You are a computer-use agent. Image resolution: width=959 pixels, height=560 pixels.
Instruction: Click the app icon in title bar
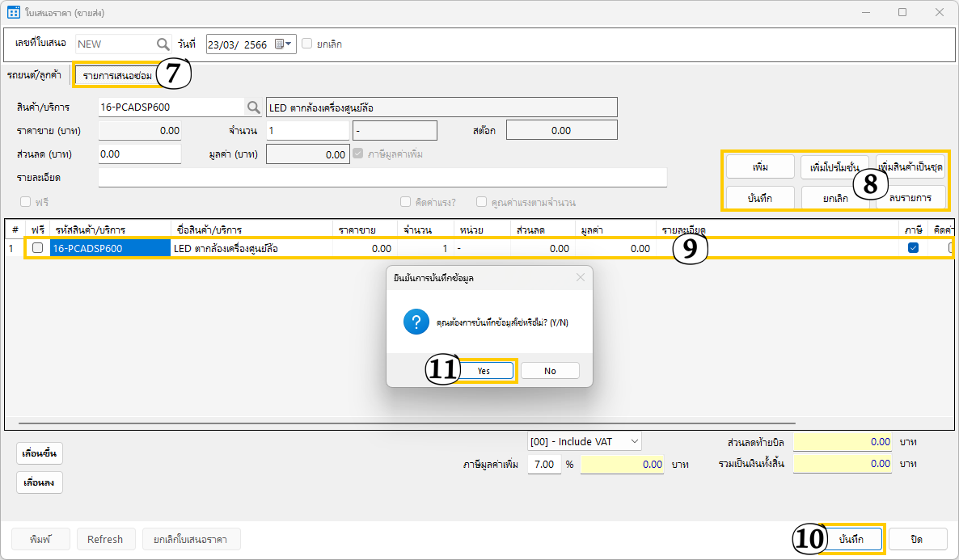click(14, 13)
